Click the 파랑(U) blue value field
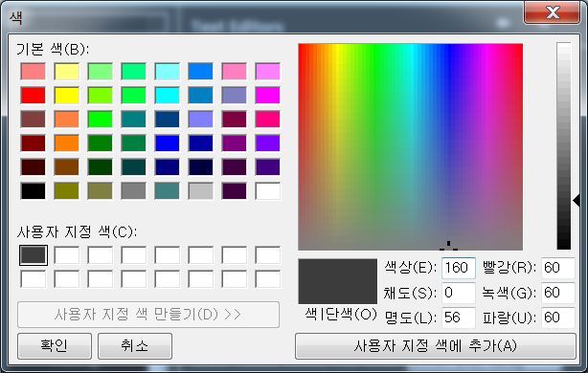The width and height of the screenshot is (588, 373). click(x=558, y=318)
